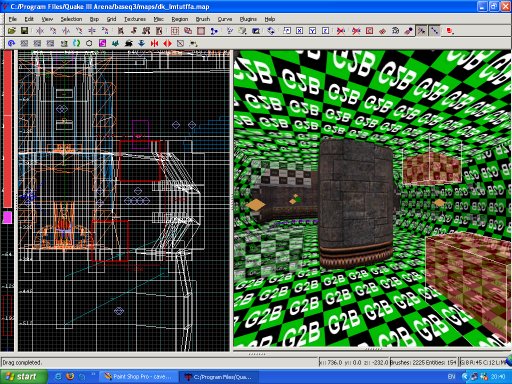This screenshot has height=384, width=512.
Task: Open the View menu
Action: pos(47,19)
